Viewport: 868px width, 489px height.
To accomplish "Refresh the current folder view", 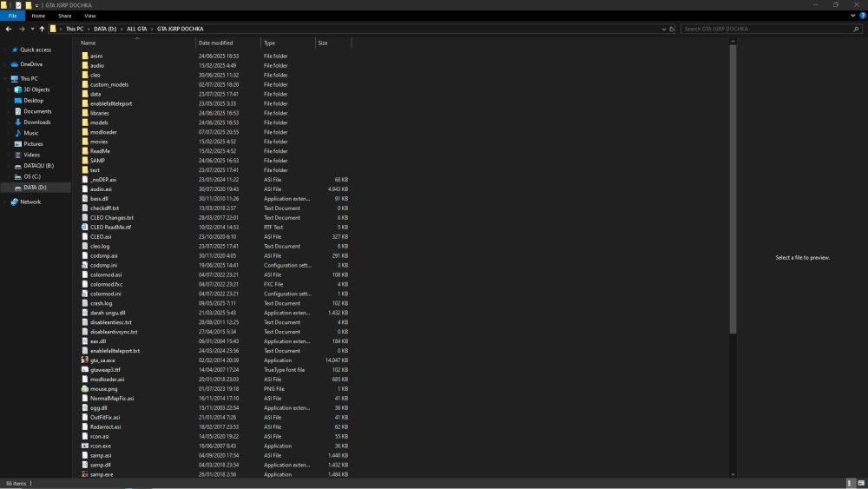I will tap(672, 29).
